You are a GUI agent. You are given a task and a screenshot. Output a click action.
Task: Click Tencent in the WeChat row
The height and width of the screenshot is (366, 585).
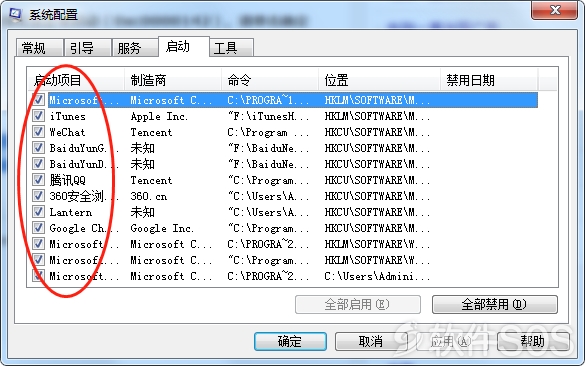point(151,132)
